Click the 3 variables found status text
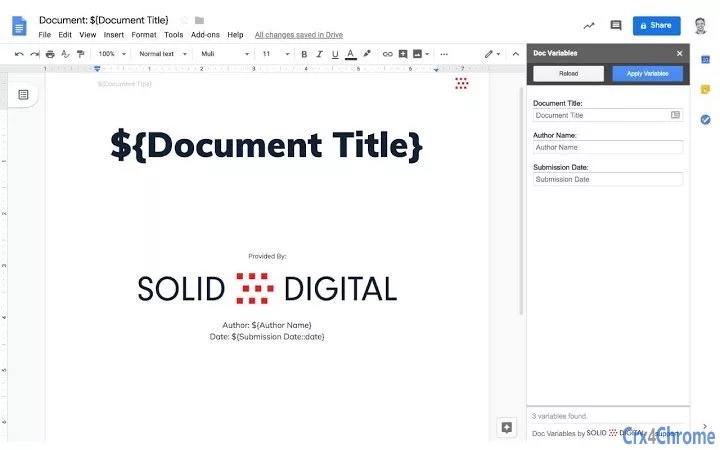The height and width of the screenshot is (450, 720). click(559, 416)
